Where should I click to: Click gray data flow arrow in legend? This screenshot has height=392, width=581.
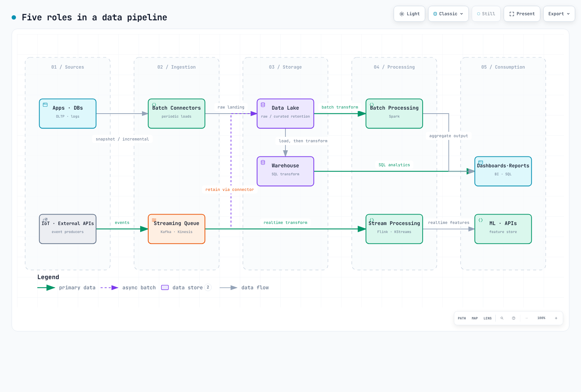point(228,287)
